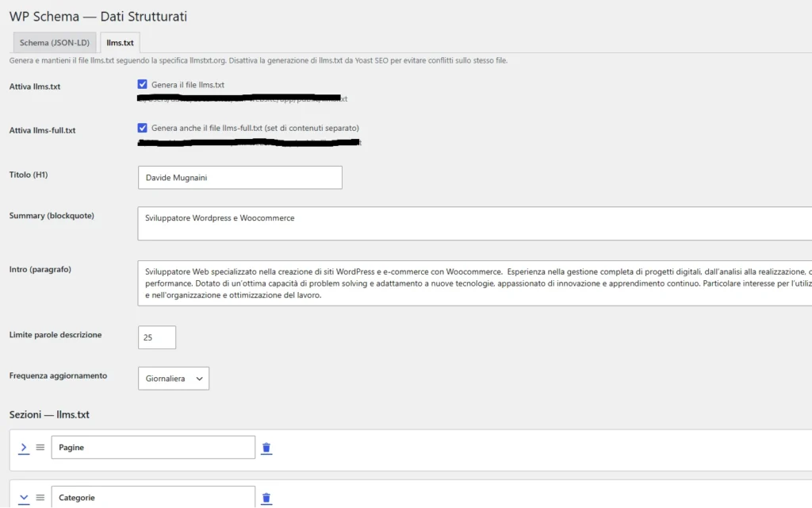Click the Summary (blockquote) label
812x508 pixels.
[x=52, y=216]
